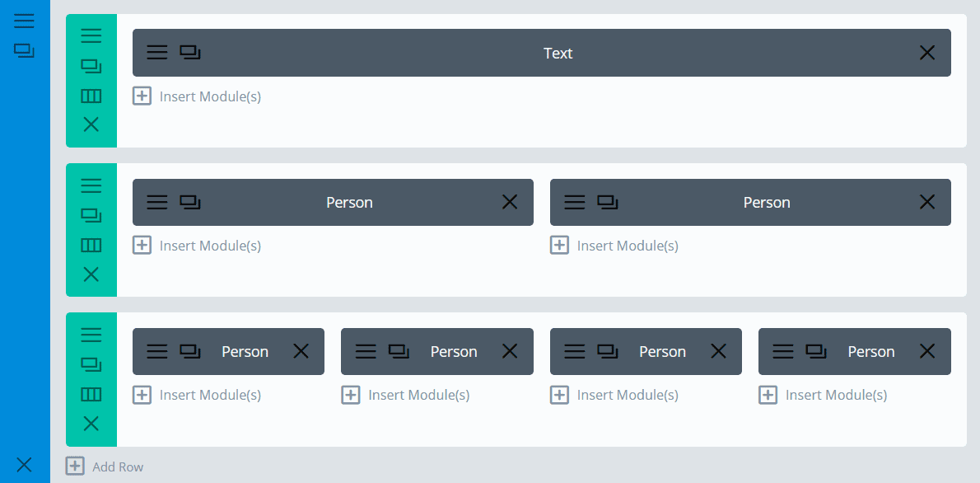
Task: Duplicate the four-column Person row
Action: (x=91, y=364)
